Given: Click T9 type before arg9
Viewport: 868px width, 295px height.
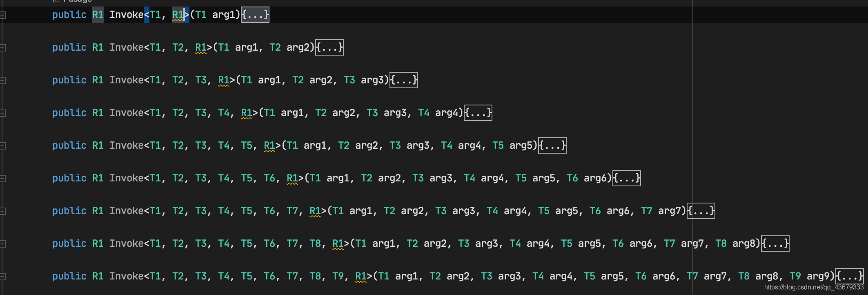Looking at the screenshot, I should click(x=795, y=276).
